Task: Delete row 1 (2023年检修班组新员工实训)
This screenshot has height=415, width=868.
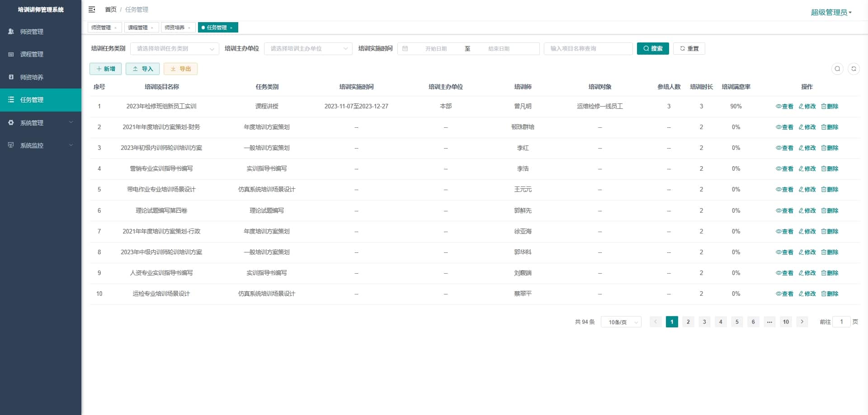Action: click(x=830, y=107)
